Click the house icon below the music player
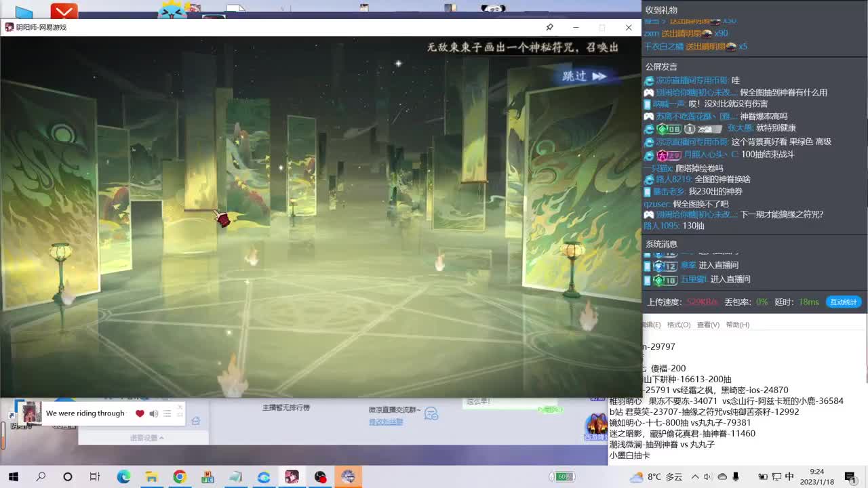868x488 pixels. pyautogui.click(x=195, y=421)
